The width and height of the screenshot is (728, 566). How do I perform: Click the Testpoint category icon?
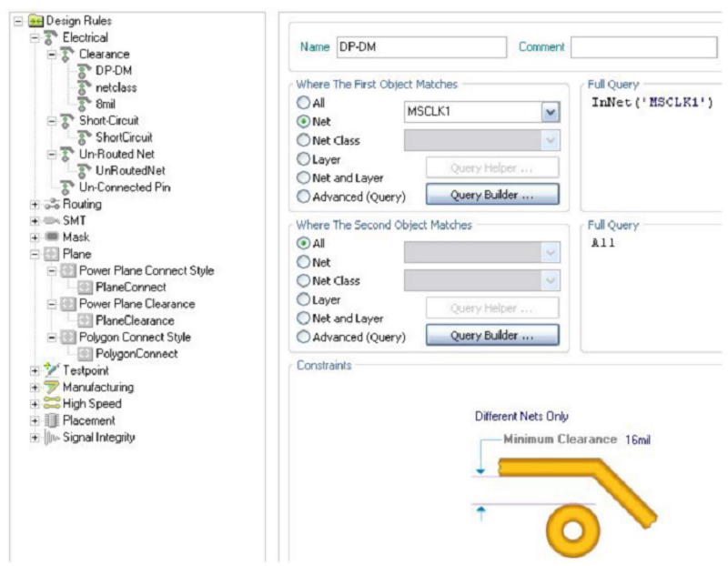pyautogui.click(x=52, y=370)
